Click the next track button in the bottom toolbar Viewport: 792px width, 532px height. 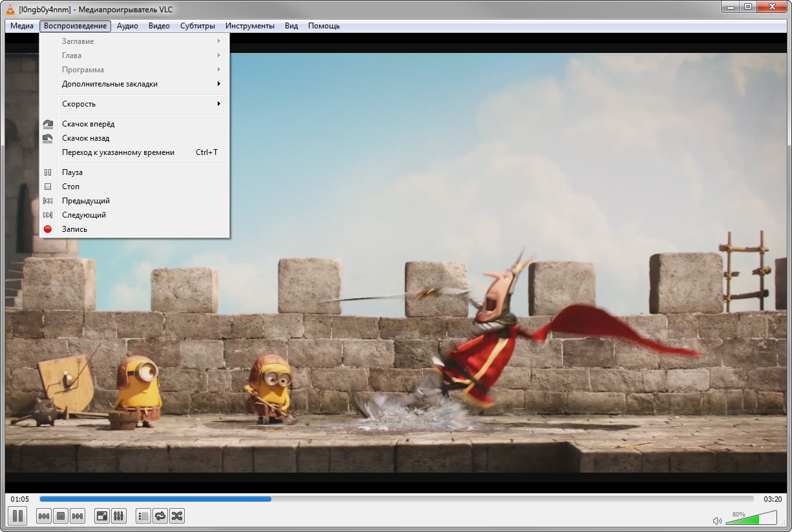pos(78,516)
